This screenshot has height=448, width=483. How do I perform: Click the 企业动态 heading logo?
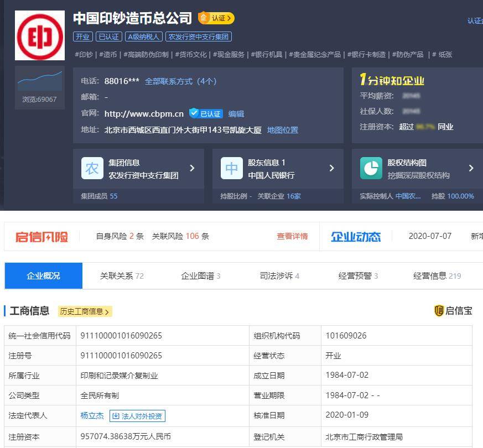click(x=356, y=237)
